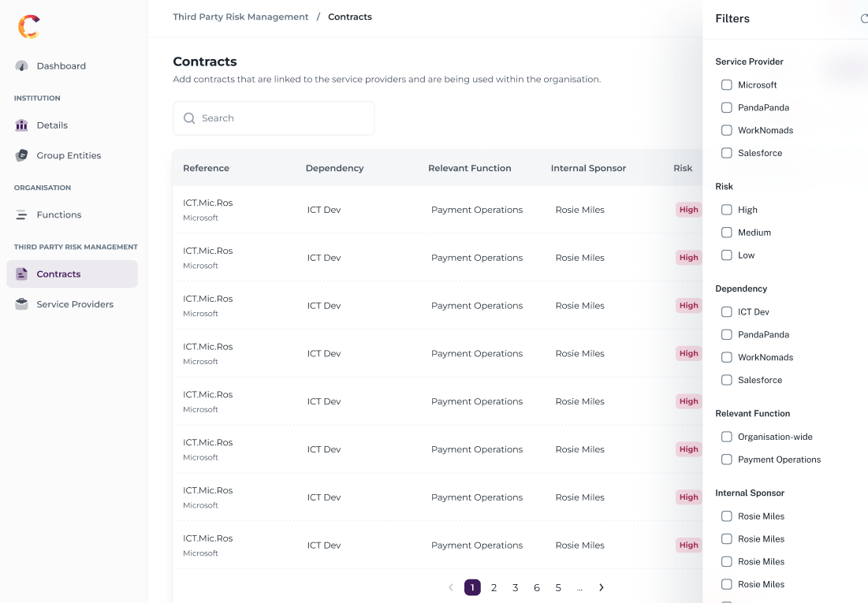Viewport: 868px width, 603px height.
Task: Click the Service Providers icon
Action: (22, 304)
